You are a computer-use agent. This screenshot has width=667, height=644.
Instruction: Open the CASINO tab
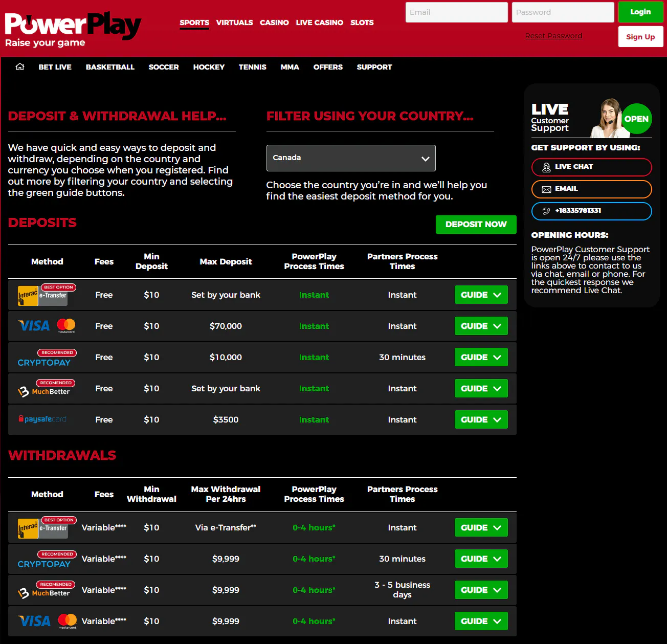(274, 23)
